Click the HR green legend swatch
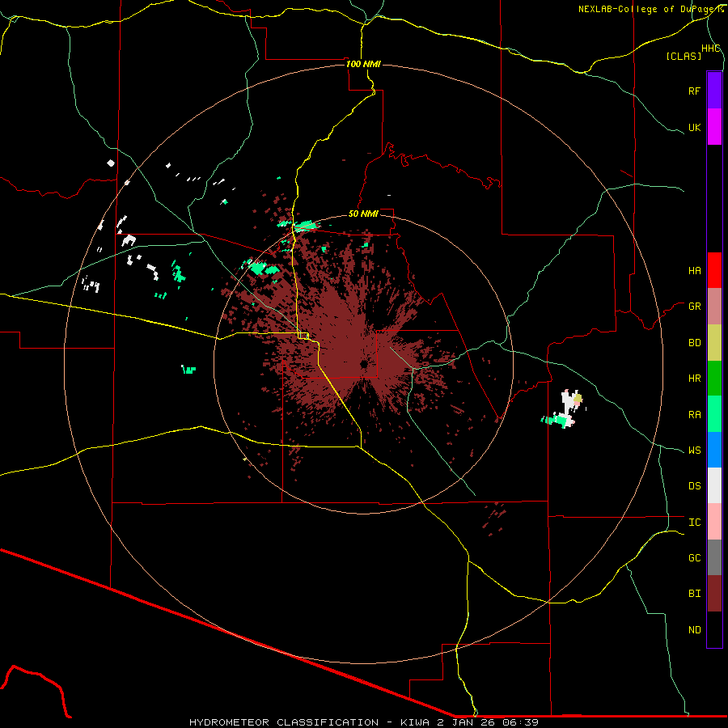This screenshot has width=728, height=728. coord(714,379)
